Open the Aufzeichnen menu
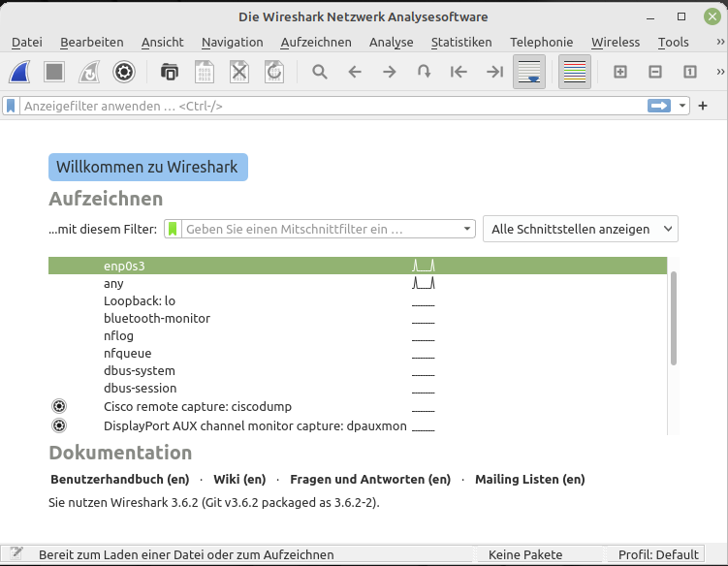Image resolution: width=728 pixels, height=566 pixels. [316, 43]
